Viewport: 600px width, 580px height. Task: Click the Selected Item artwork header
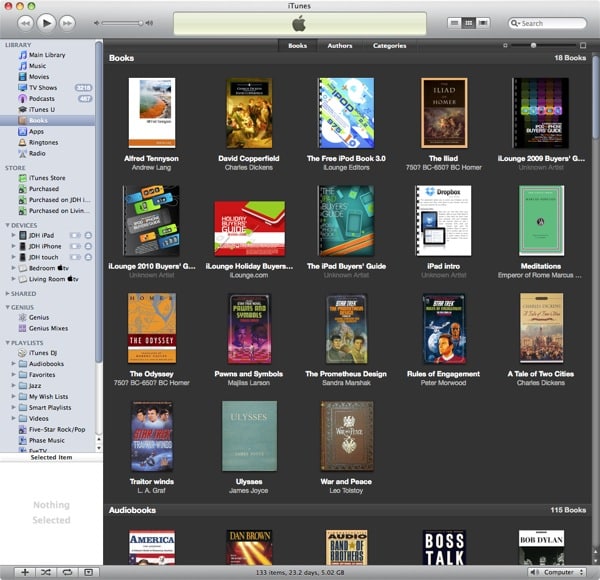pos(51,458)
